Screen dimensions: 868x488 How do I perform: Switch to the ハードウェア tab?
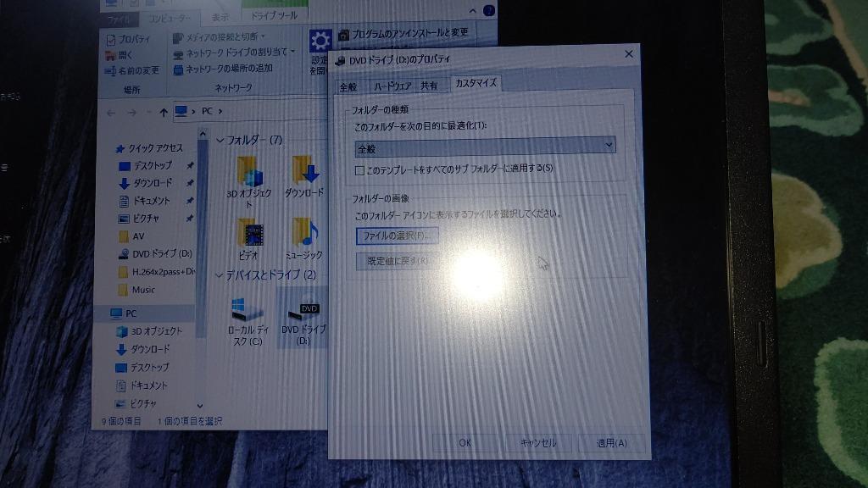tap(394, 85)
